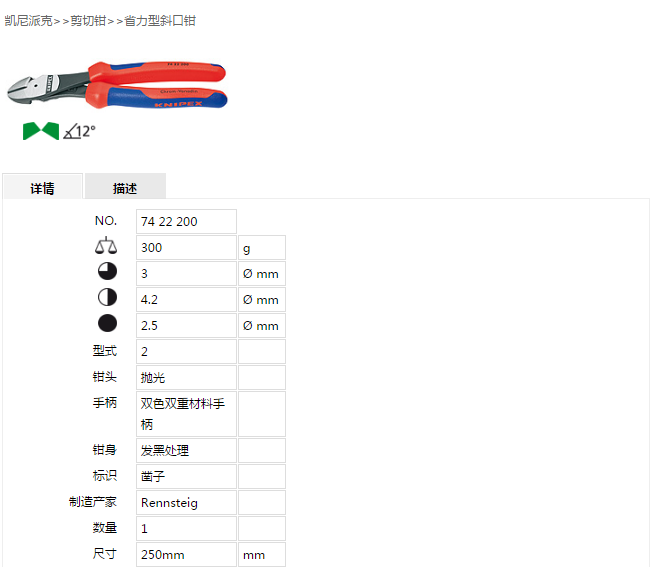This screenshot has width=651, height=567.
Task: Click the Rennsteig manufacturer cell
Action: [186, 503]
